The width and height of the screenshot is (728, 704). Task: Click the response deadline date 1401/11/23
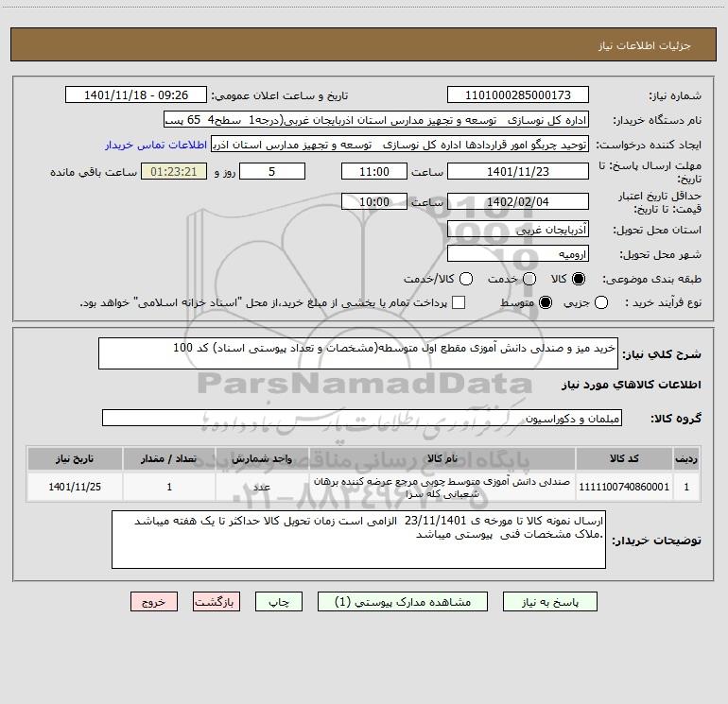tap(518, 171)
